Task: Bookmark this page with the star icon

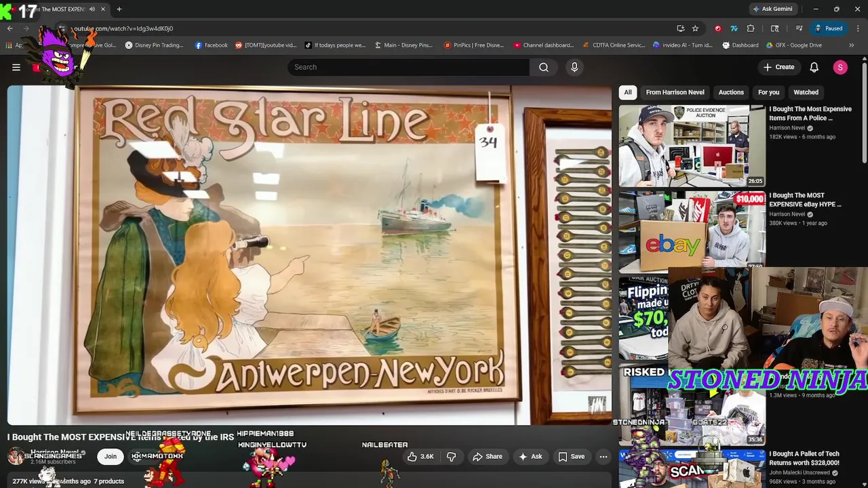Action: [695, 28]
